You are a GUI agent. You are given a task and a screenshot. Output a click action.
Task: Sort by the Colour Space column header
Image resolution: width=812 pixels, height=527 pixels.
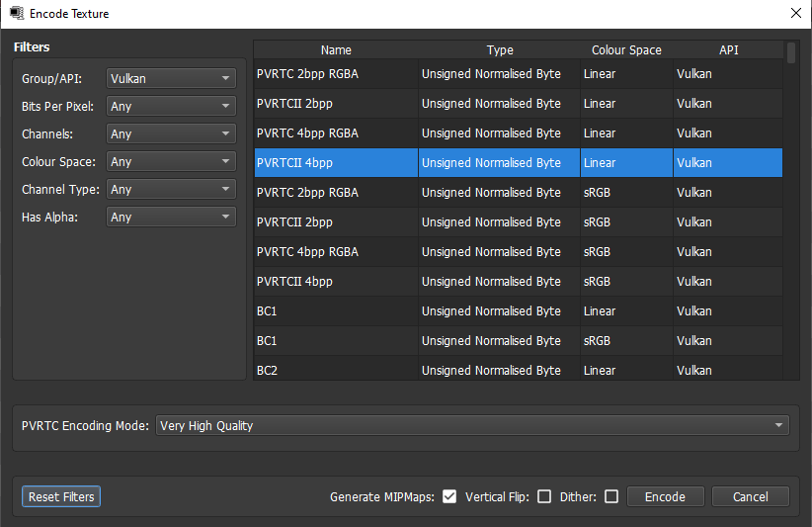(x=626, y=49)
